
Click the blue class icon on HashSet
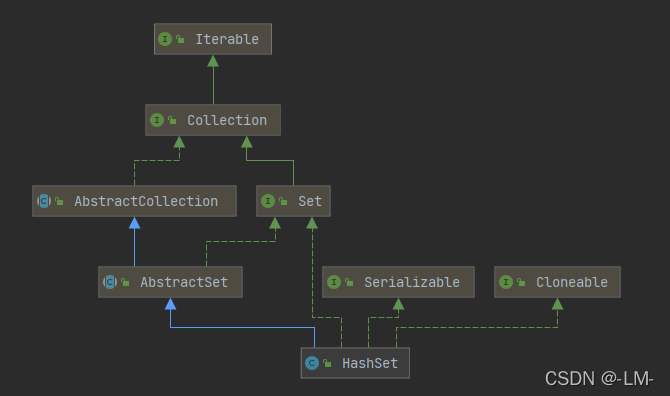tap(312, 363)
